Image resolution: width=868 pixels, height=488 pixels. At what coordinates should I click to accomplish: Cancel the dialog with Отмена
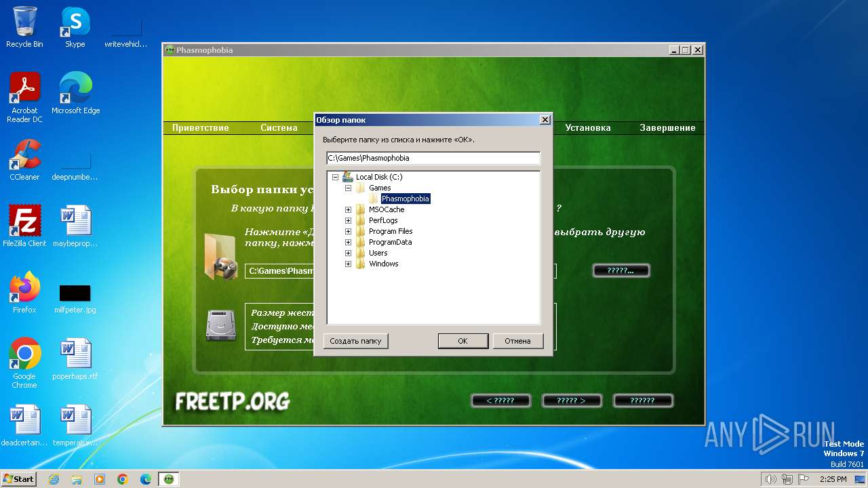tap(517, 341)
